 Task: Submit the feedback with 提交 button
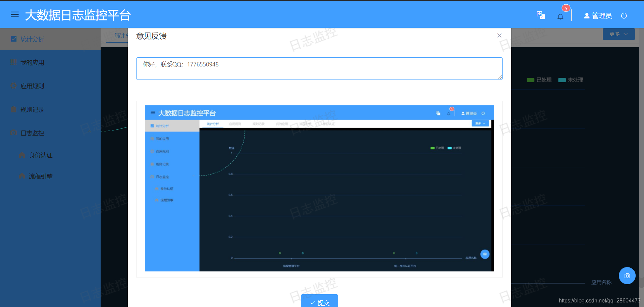pos(319,301)
